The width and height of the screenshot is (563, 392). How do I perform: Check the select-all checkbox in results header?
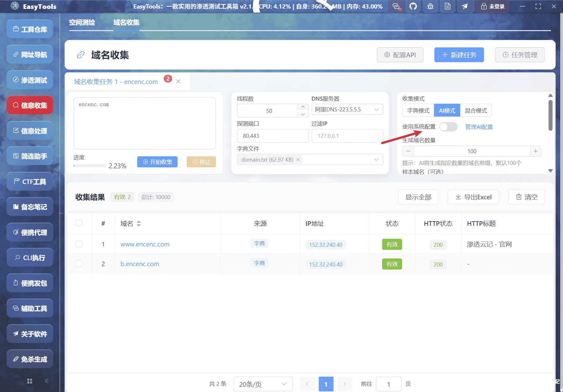79,223
